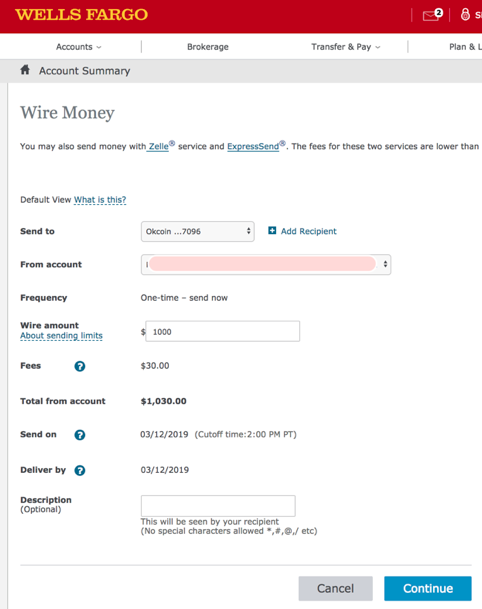Click the Description text field
The image size is (482, 609).
click(x=218, y=506)
